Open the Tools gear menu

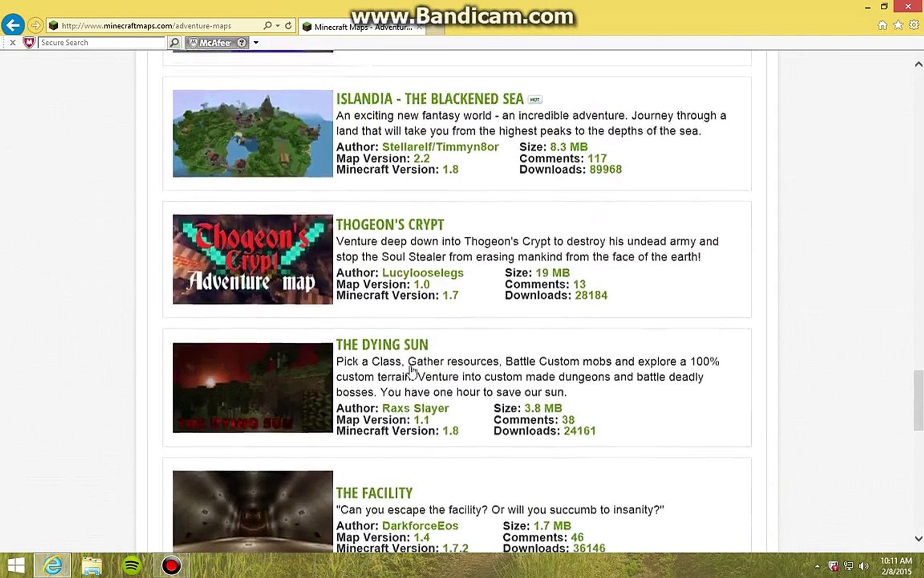[914, 25]
